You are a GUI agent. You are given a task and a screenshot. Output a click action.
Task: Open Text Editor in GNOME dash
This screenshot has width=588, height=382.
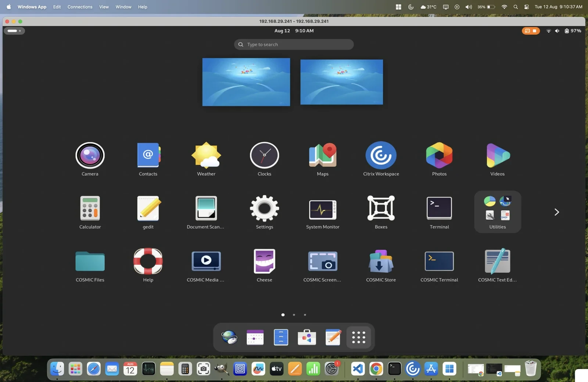[333, 337]
